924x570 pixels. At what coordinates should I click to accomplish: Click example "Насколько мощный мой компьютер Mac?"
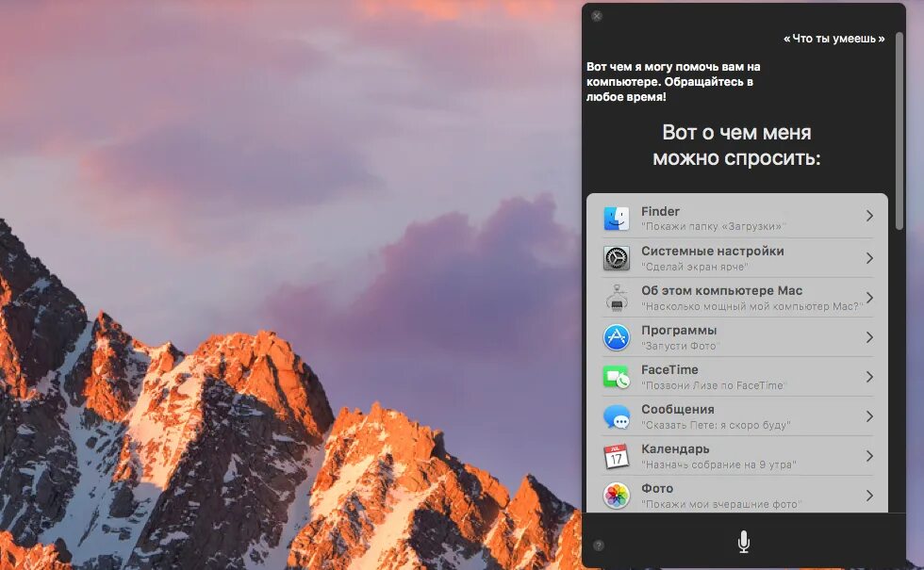(x=752, y=306)
